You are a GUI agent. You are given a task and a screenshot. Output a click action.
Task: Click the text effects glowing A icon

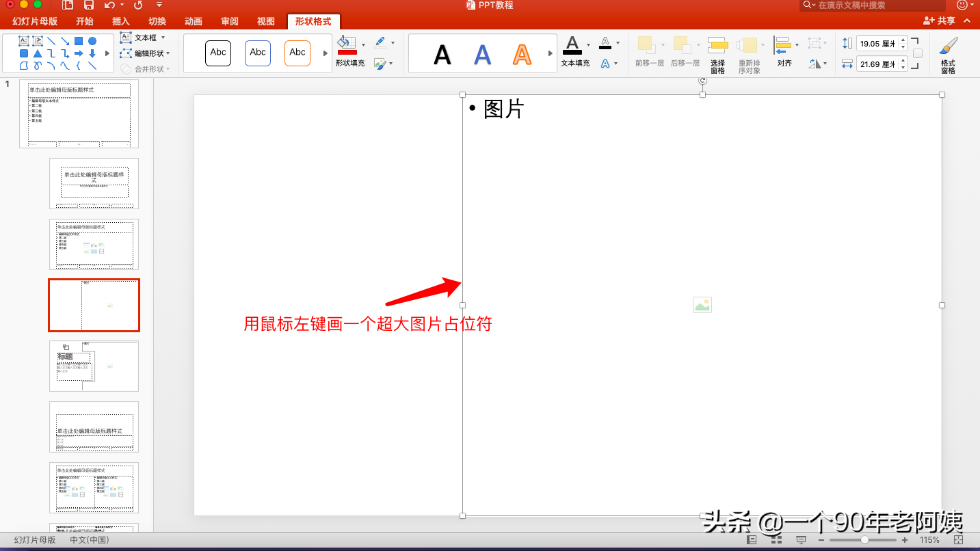605,64
